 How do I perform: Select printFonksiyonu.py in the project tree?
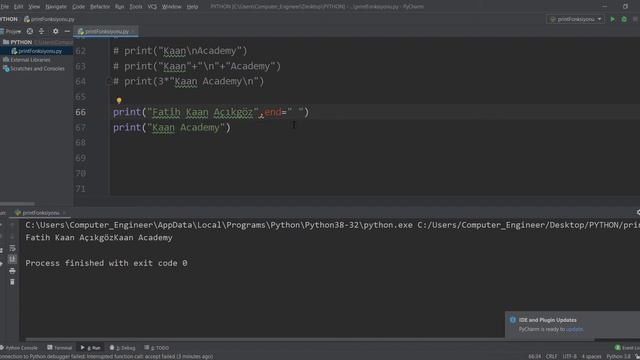[x=37, y=51]
